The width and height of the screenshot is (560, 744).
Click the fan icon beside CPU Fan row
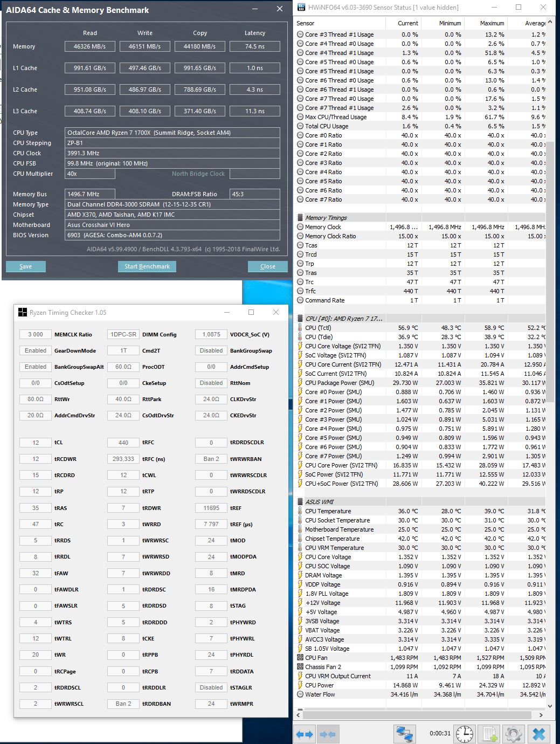[300, 658]
